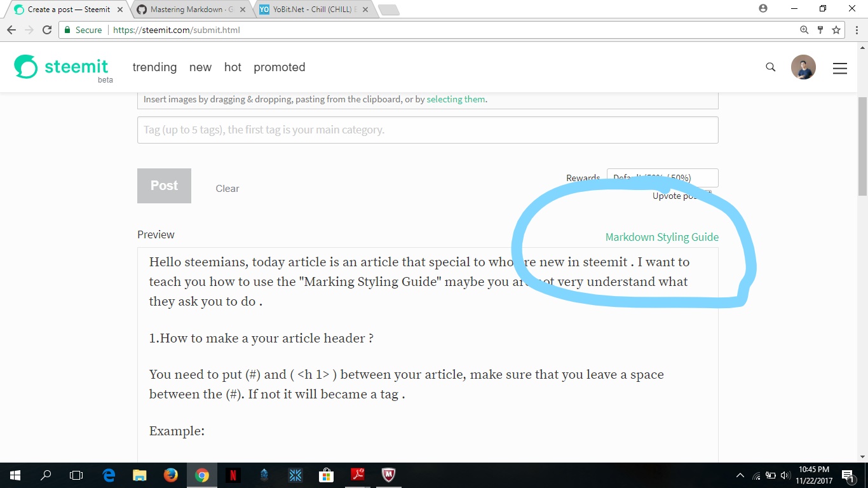Image resolution: width=868 pixels, height=488 pixels.
Task: Open Netflix from taskbar
Action: (233, 475)
